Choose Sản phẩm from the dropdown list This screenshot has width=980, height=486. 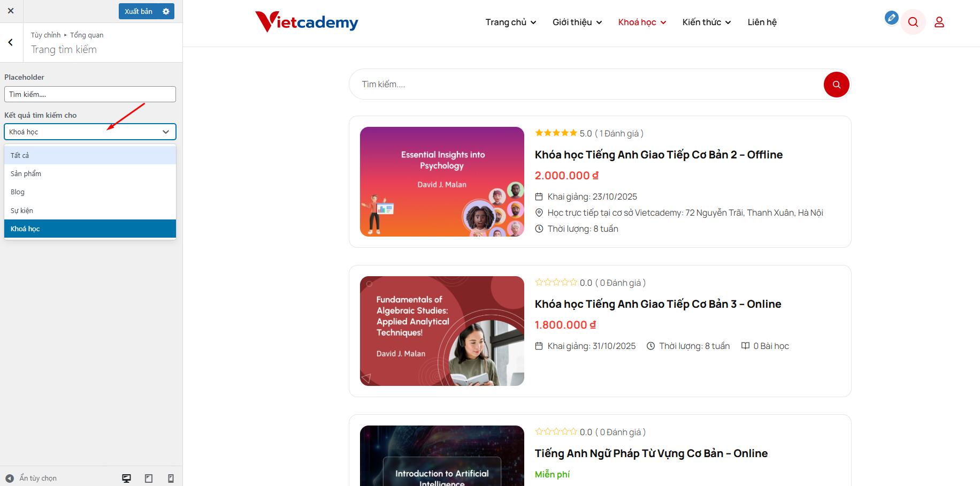tap(90, 173)
